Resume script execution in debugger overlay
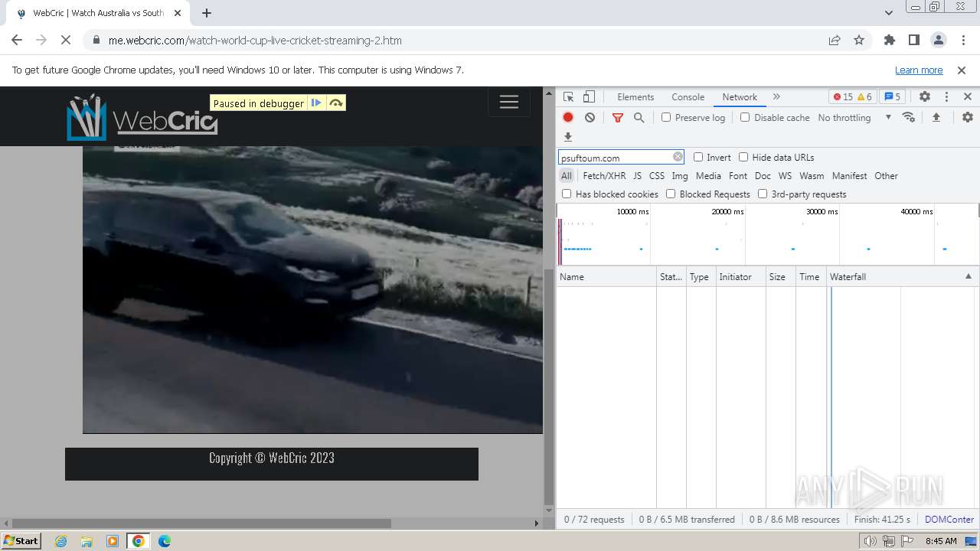This screenshot has width=980, height=551. click(x=316, y=103)
